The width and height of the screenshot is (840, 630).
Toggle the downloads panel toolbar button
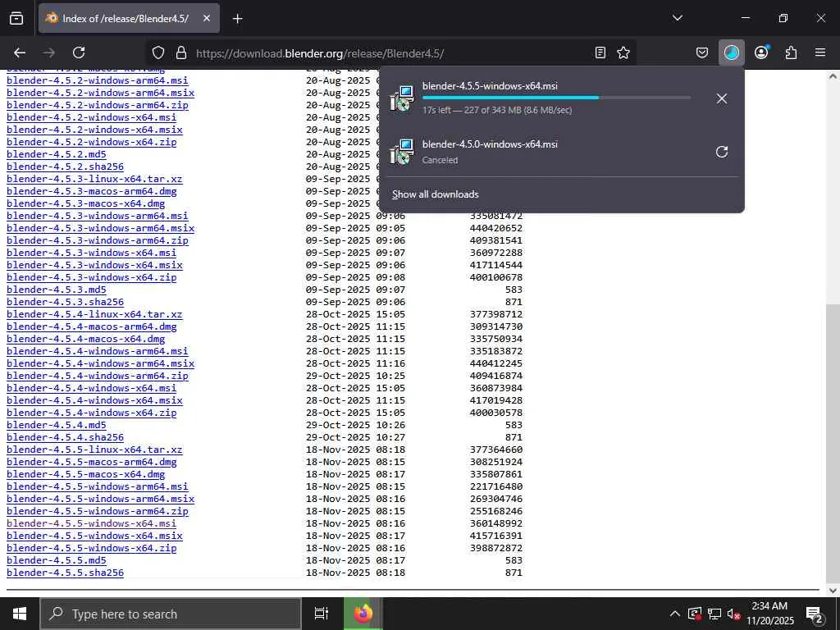[x=731, y=52]
